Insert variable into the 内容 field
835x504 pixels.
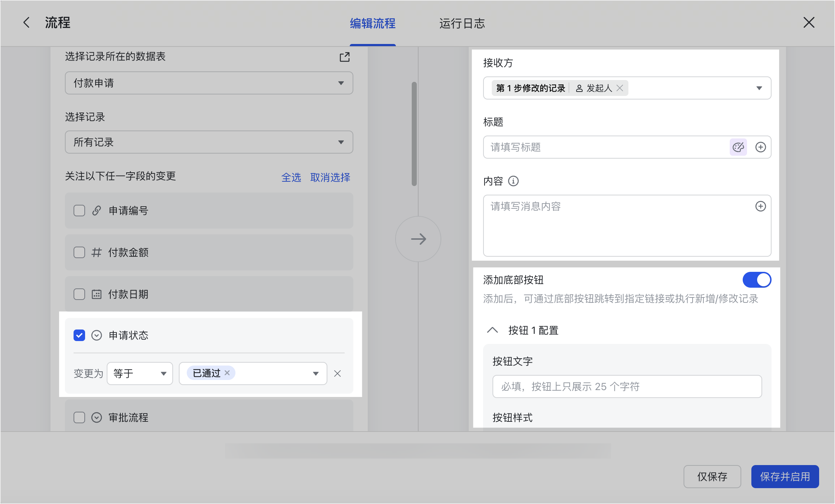coord(761,206)
